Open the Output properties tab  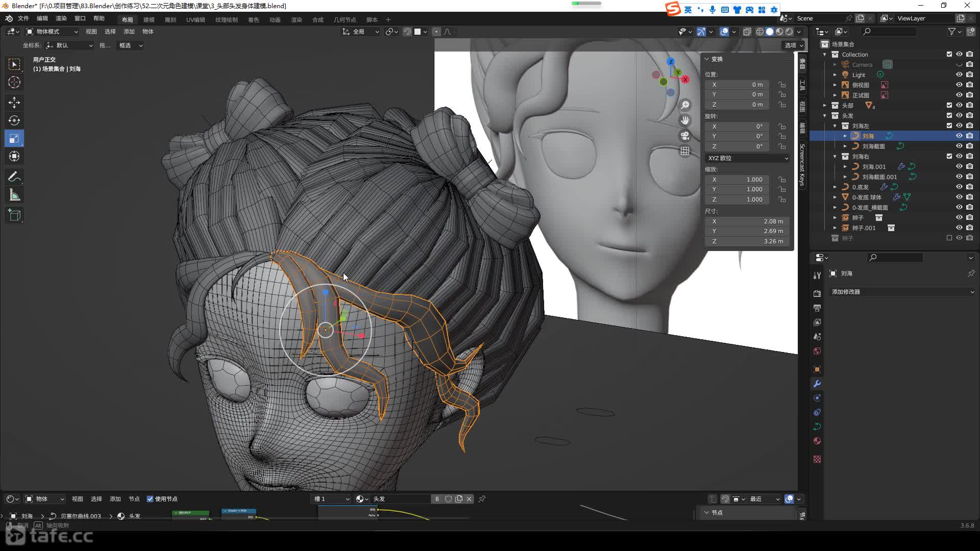point(817,308)
